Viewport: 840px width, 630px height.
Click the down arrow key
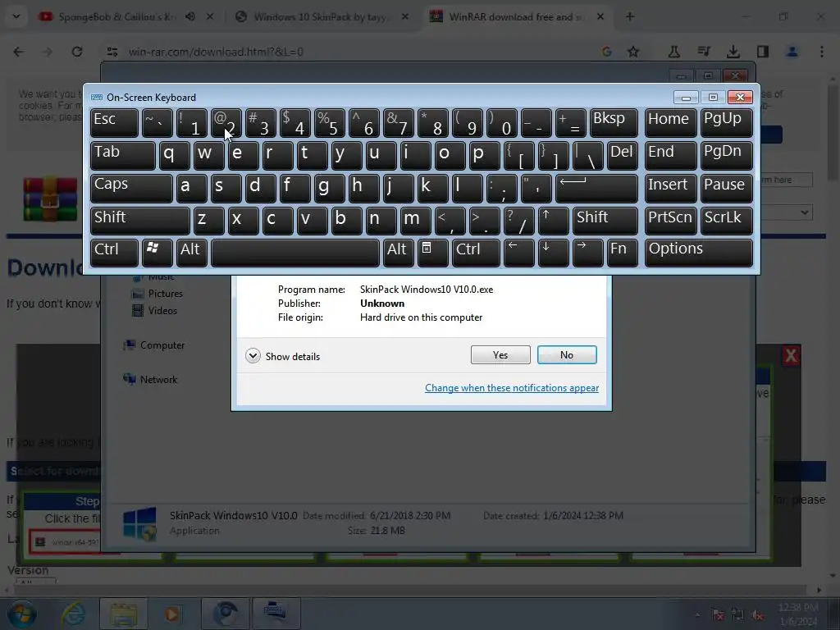pos(553,253)
